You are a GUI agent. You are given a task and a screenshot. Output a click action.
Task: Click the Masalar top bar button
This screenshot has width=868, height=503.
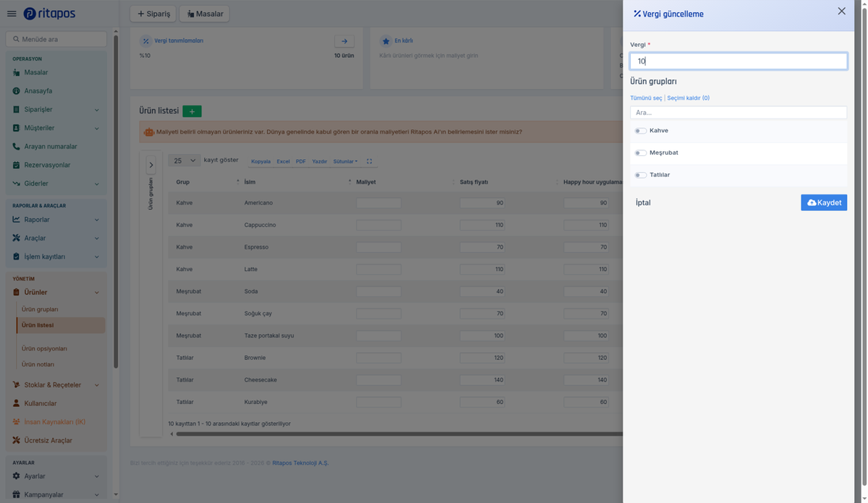(205, 14)
